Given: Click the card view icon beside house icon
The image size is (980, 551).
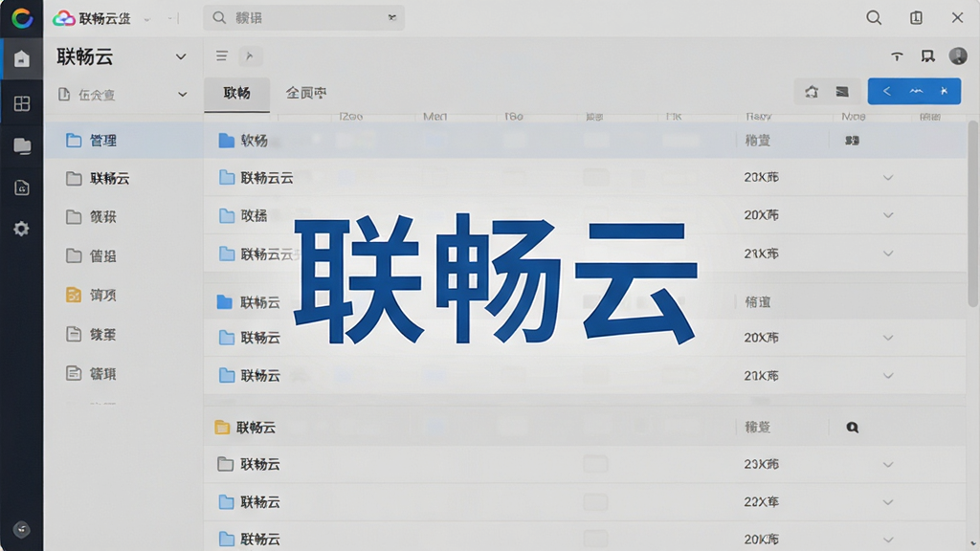Looking at the screenshot, I should pos(842,92).
